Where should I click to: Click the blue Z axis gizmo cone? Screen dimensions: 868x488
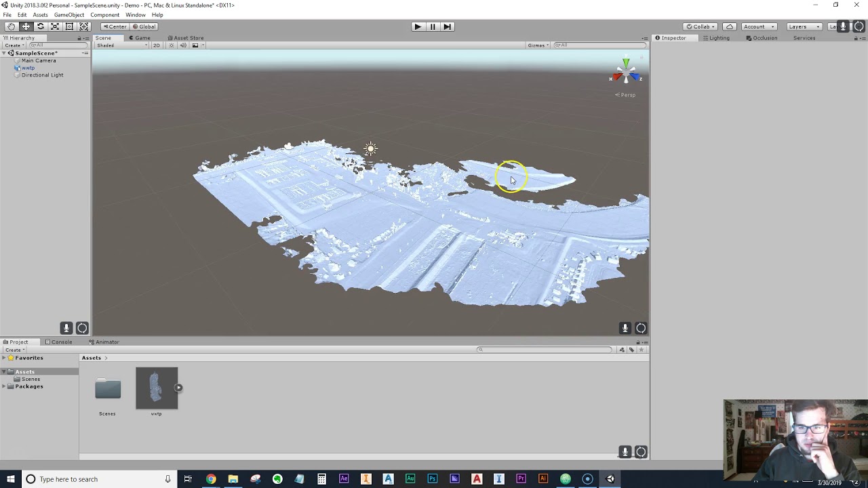635,77
